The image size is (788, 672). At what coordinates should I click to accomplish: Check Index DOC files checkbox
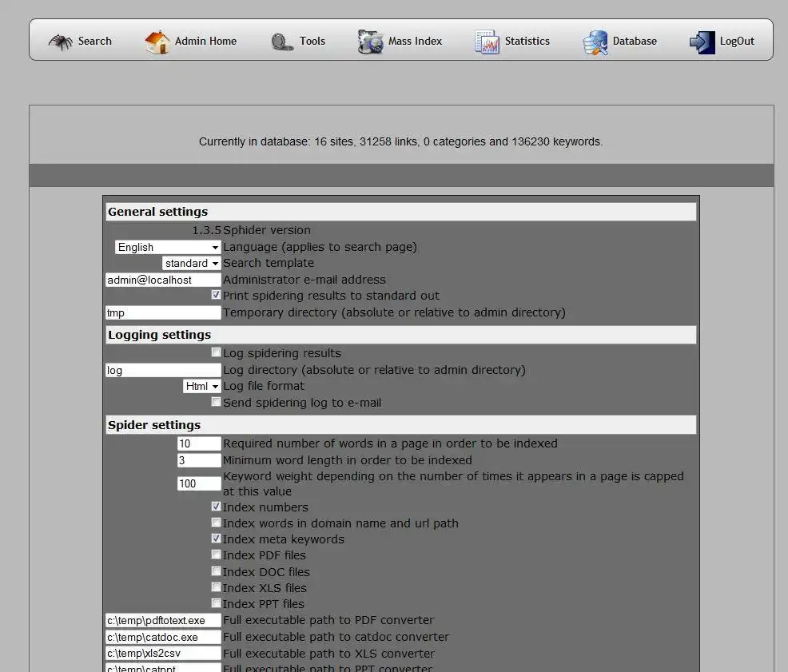(216, 571)
